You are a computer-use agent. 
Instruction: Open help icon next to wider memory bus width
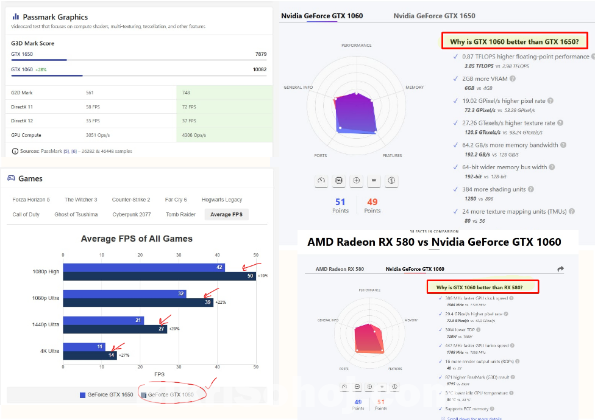(x=552, y=167)
